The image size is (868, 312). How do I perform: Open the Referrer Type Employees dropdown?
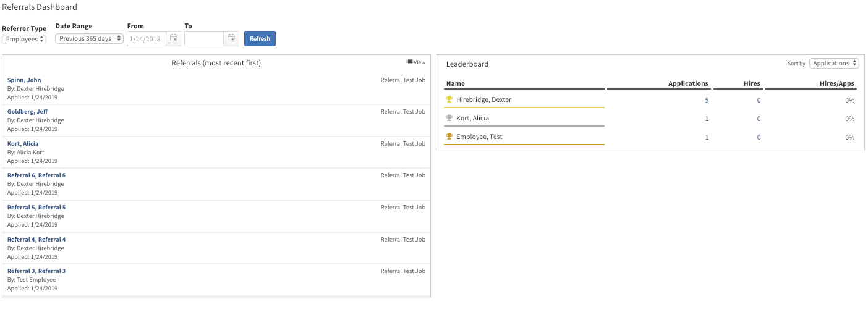click(x=24, y=39)
